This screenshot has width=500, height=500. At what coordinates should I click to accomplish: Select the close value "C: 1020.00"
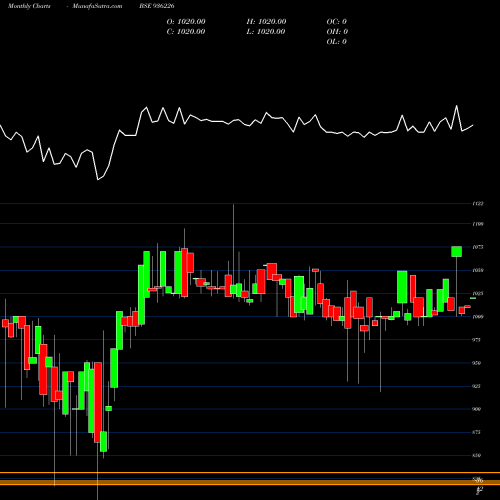186,32
